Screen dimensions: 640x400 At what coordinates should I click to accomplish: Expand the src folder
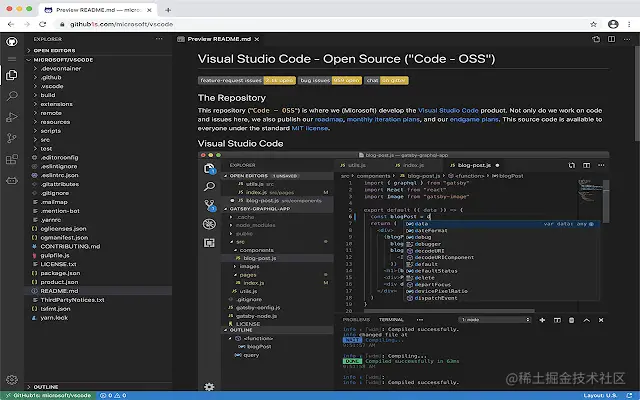[98, 140]
